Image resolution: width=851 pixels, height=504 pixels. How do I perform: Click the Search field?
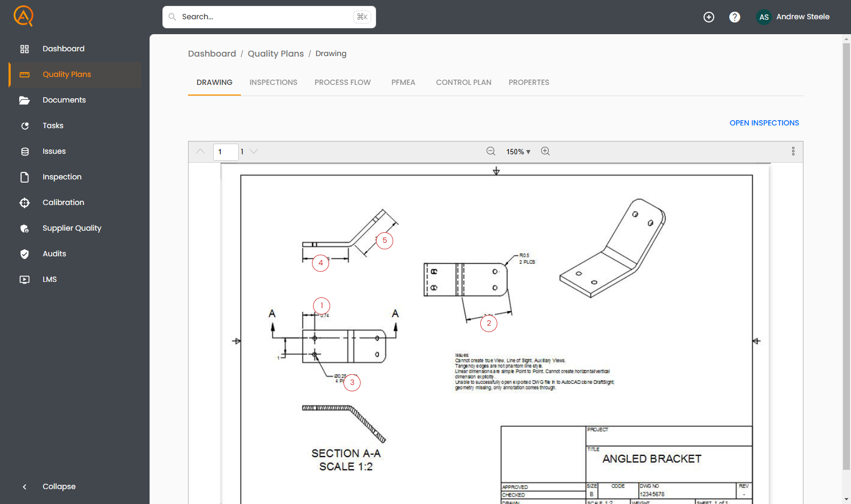click(x=269, y=17)
